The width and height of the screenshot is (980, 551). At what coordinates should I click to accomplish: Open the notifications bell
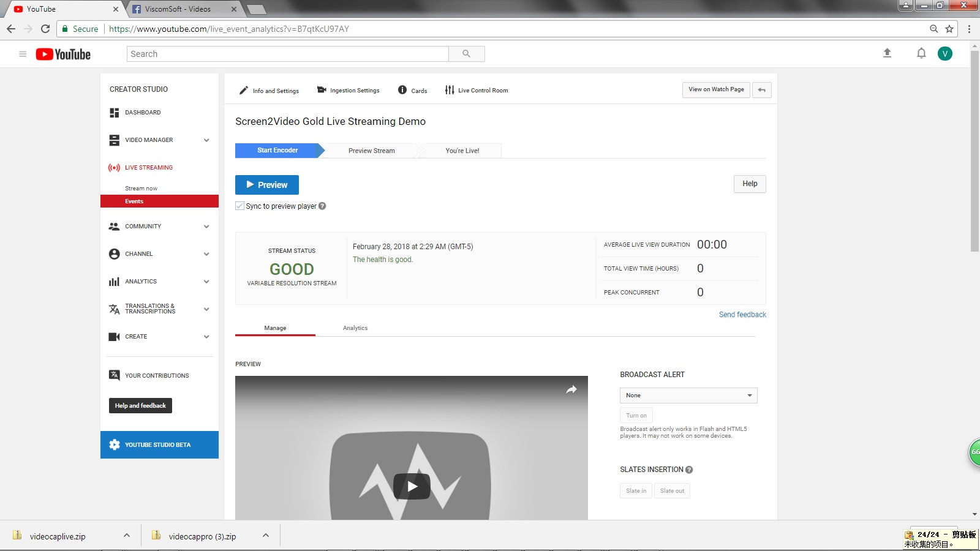coord(921,53)
